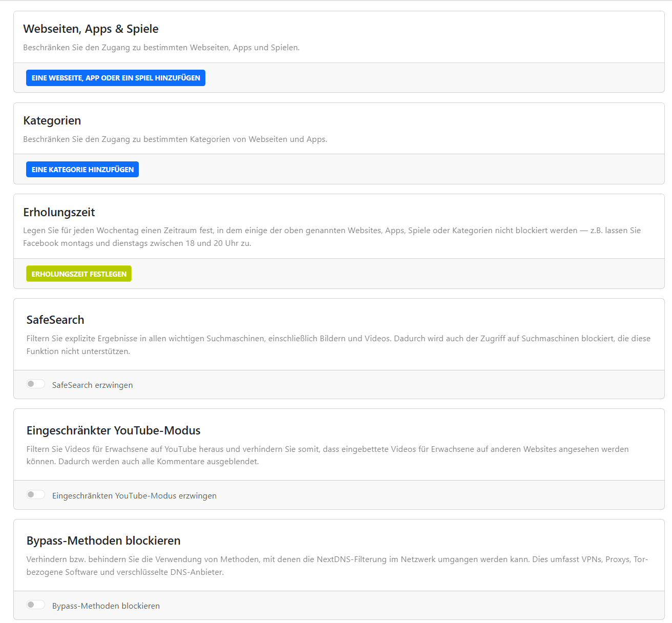Toggle the 'Bypass-Methoden blockieren' switch on
The image size is (672, 623).
[36, 605]
